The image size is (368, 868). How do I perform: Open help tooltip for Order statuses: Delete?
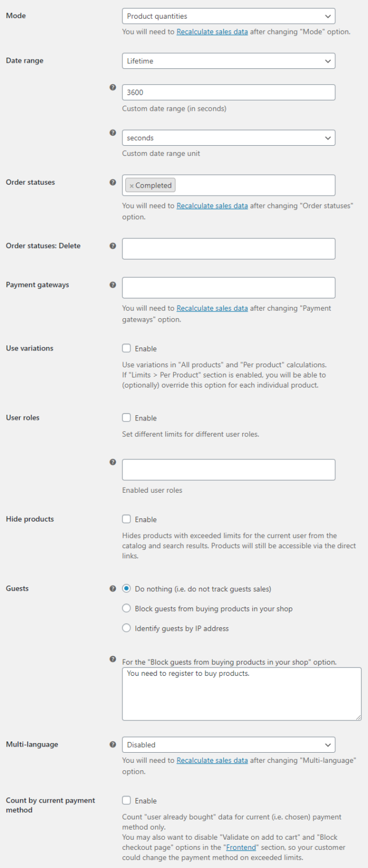[x=113, y=246]
